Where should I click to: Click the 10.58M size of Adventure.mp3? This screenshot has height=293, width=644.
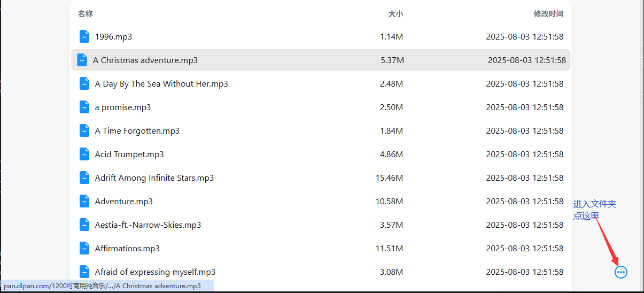(x=389, y=202)
